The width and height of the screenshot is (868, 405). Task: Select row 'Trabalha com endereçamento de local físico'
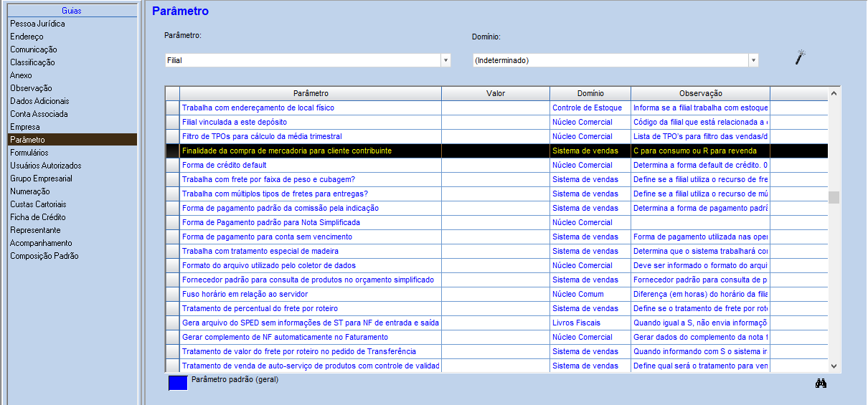point(496,108)
